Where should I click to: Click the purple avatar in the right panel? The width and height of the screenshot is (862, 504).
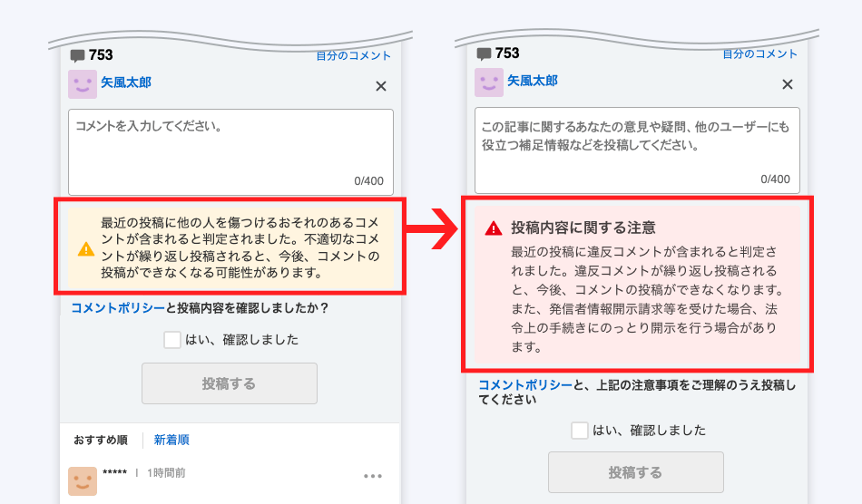point(489,82)
